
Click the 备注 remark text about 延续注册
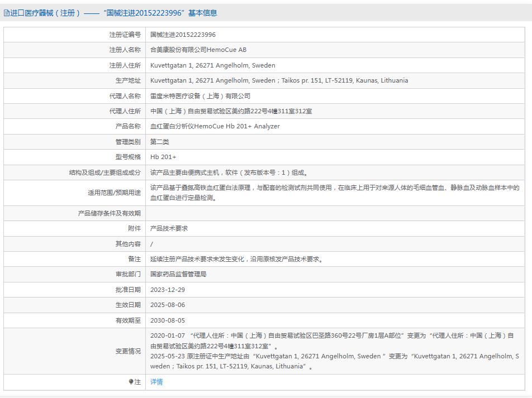click(236, 259)
